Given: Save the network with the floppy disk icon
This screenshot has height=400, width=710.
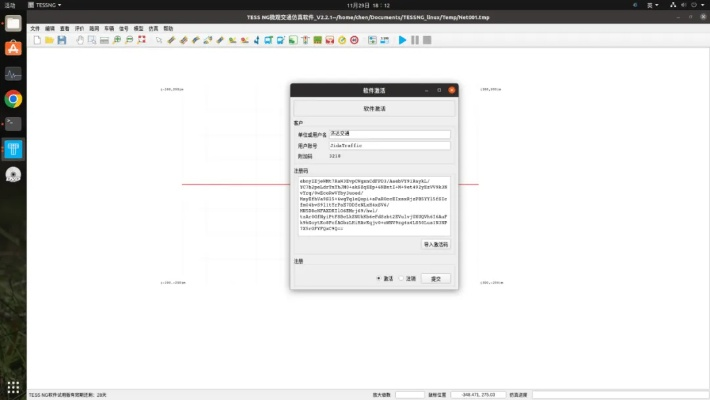Looking at the screenshot, I should point(62,40).
